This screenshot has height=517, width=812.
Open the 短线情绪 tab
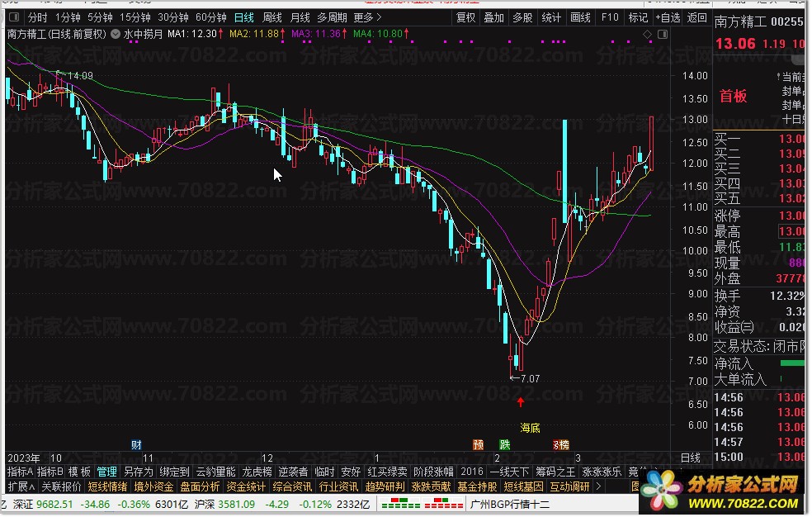(x=108, y=487)
